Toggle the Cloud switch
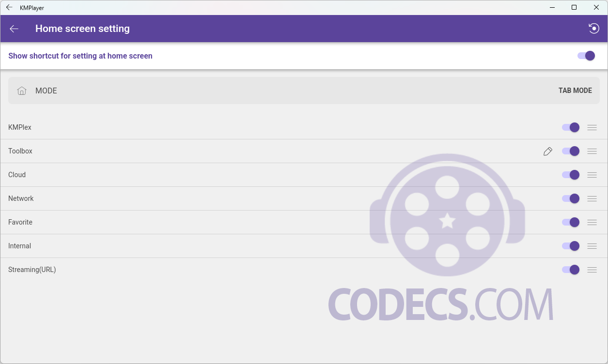The width and height of the screenshot is (608, 364). click(x=571, y=175)
